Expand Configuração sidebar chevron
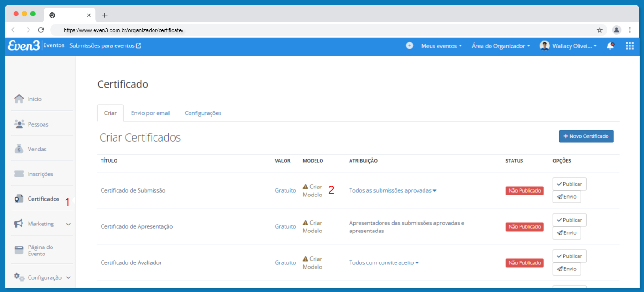 click(68, 277)
